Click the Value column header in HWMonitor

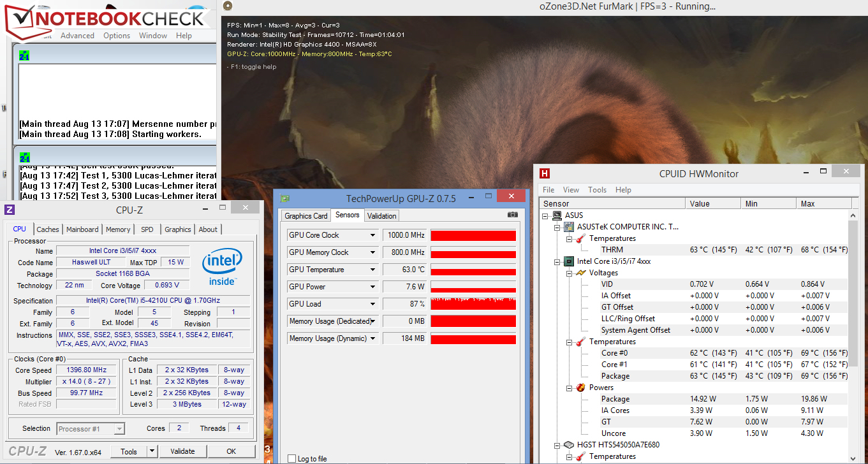(x=714, y=204)
